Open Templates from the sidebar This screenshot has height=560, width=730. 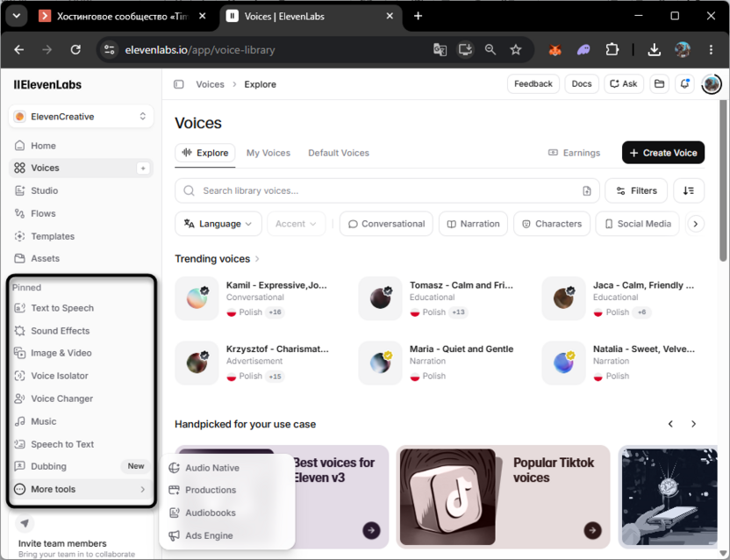(81, 236)
